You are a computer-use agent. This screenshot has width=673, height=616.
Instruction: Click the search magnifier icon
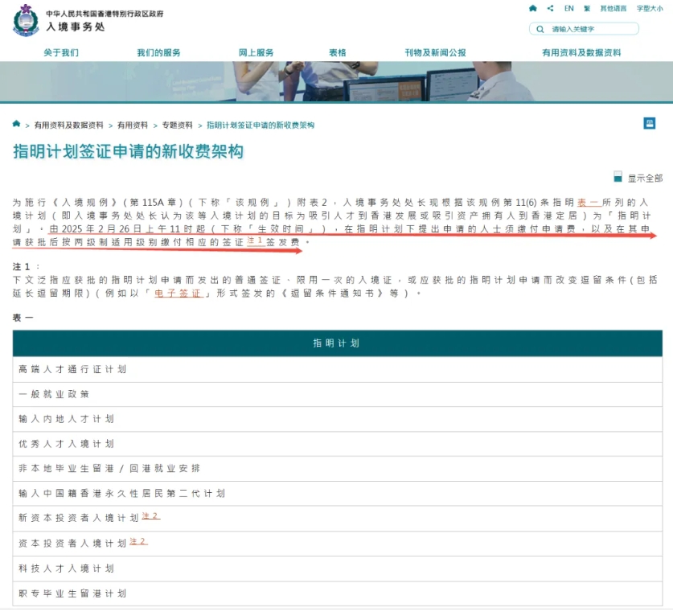pos(540,29)
